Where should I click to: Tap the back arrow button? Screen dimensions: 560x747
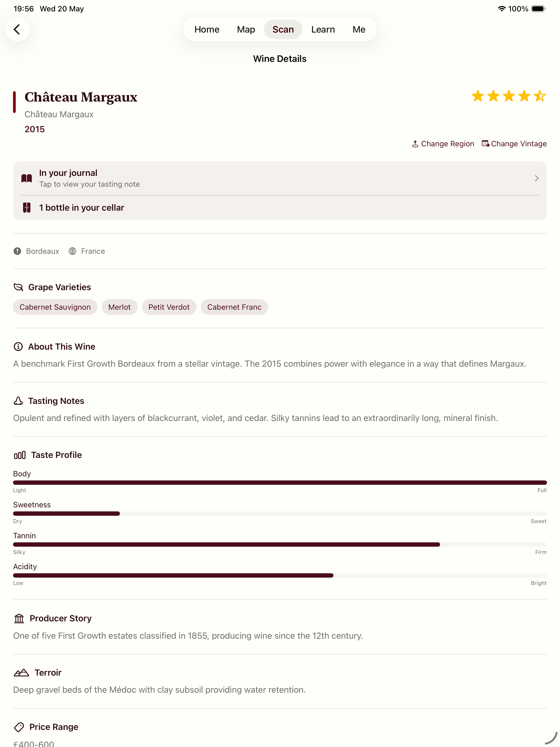(17, 29)
